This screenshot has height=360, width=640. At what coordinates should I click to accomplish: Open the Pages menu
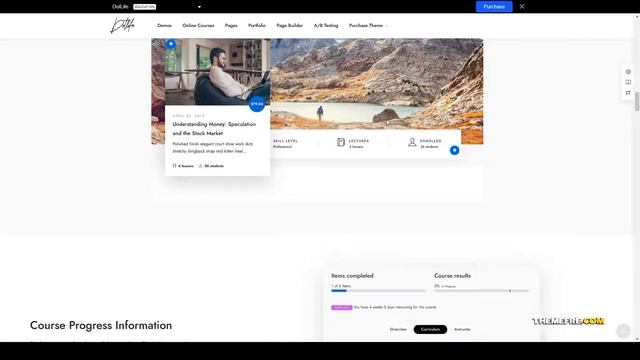231,25
